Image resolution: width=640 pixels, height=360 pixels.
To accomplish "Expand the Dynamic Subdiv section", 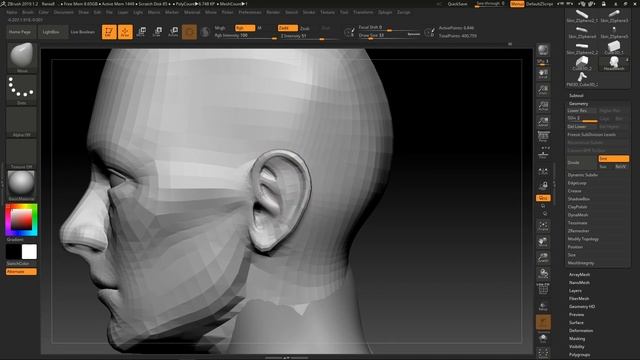I will [x=582, y=175].
